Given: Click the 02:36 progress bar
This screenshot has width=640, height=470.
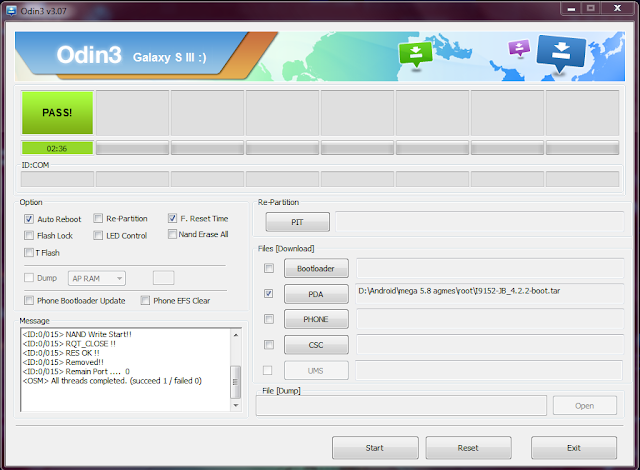Looking at the screenshot, I should (x=57, y=148).
